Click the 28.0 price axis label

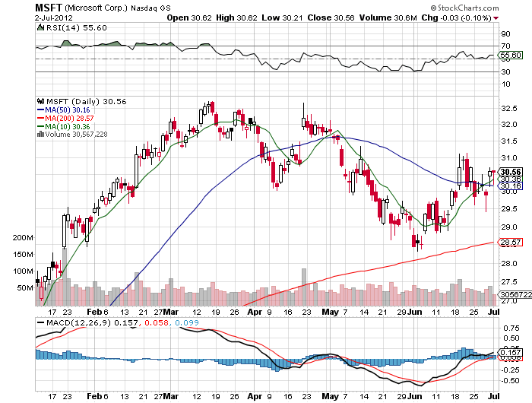coord(509,263)
